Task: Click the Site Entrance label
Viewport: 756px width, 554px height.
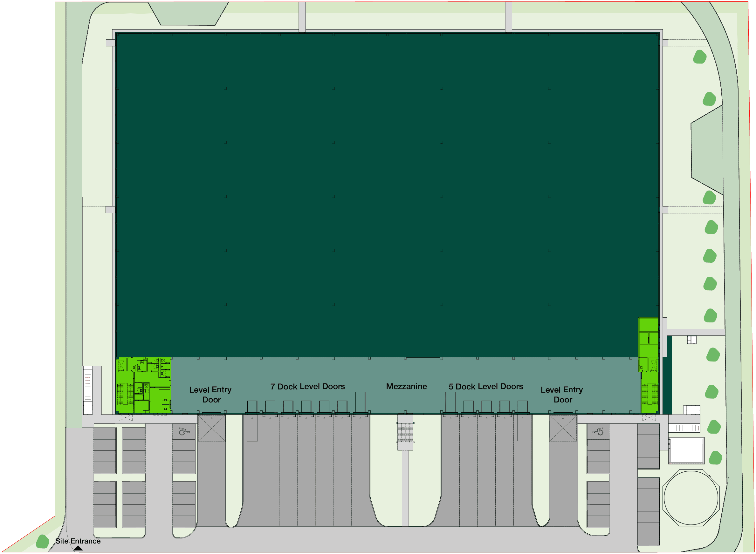Action: (78, 541)
